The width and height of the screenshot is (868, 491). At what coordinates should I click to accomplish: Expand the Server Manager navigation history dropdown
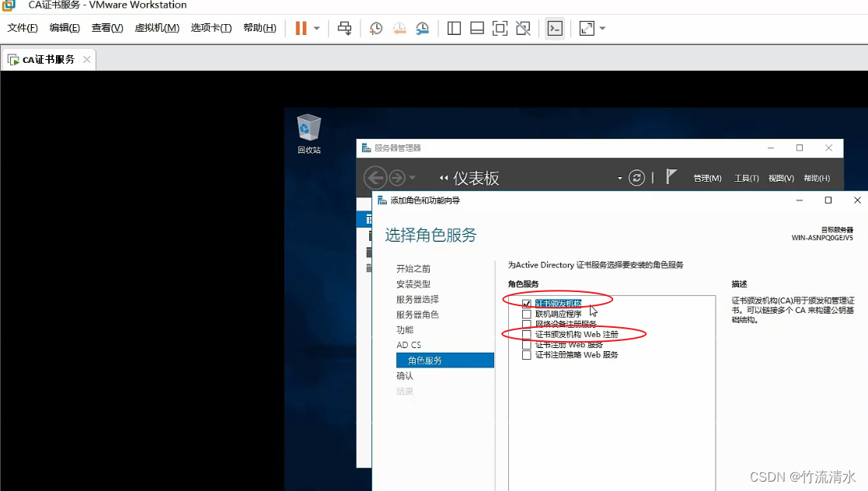point(412,178)
